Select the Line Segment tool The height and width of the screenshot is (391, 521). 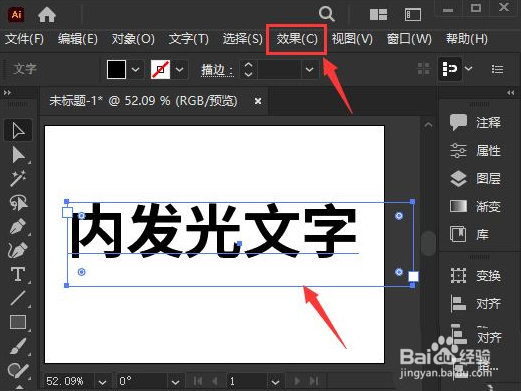pos(18,298)
